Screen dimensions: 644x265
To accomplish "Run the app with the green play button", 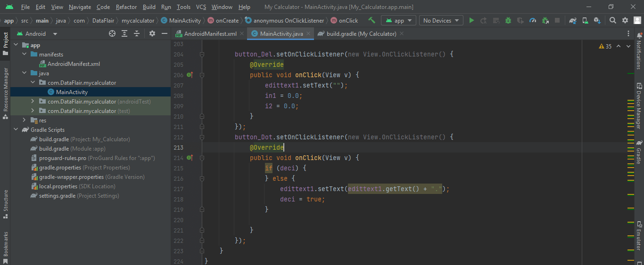I will [471, 20].
